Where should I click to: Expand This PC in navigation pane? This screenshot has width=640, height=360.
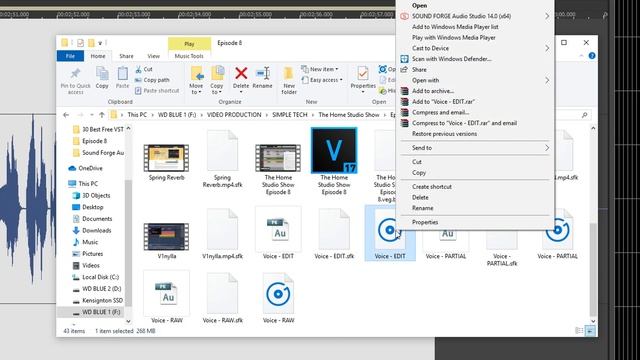pos(83,184)
